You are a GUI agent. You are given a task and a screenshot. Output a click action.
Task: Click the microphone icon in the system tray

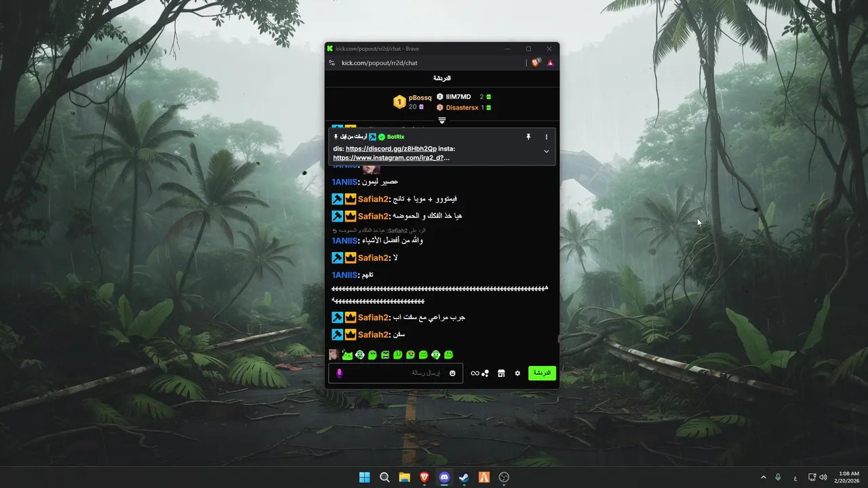778,477
